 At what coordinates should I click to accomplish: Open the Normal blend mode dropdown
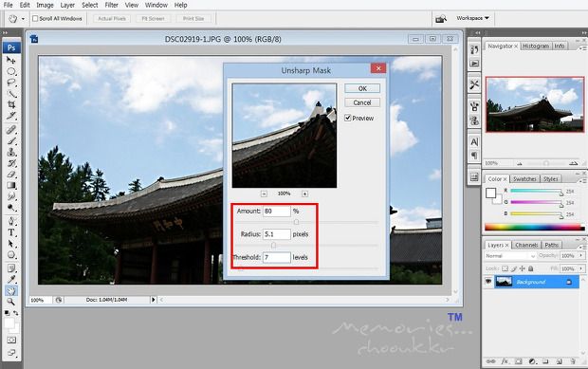coord(510,256)
